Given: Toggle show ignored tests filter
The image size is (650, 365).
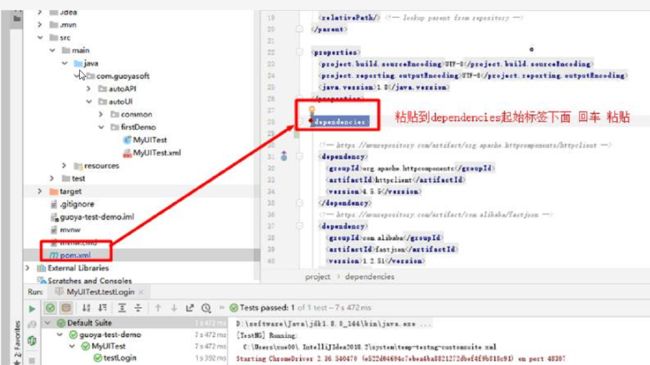Looking at the screenshot, I should [x=66, y=308].
